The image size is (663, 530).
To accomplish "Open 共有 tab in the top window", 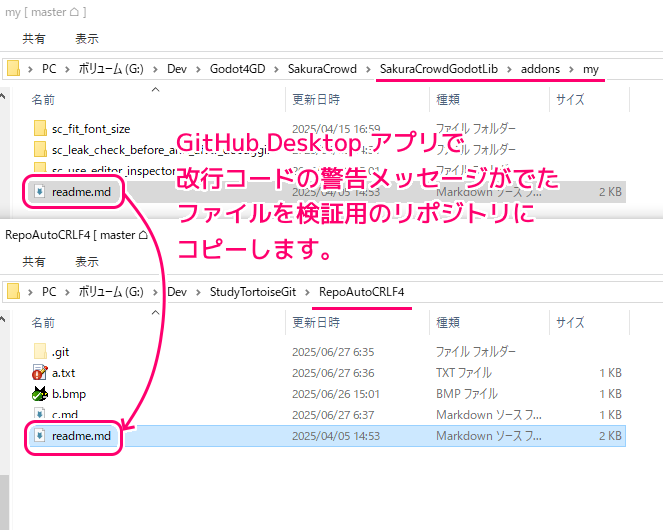I will (x=33, y=39).
